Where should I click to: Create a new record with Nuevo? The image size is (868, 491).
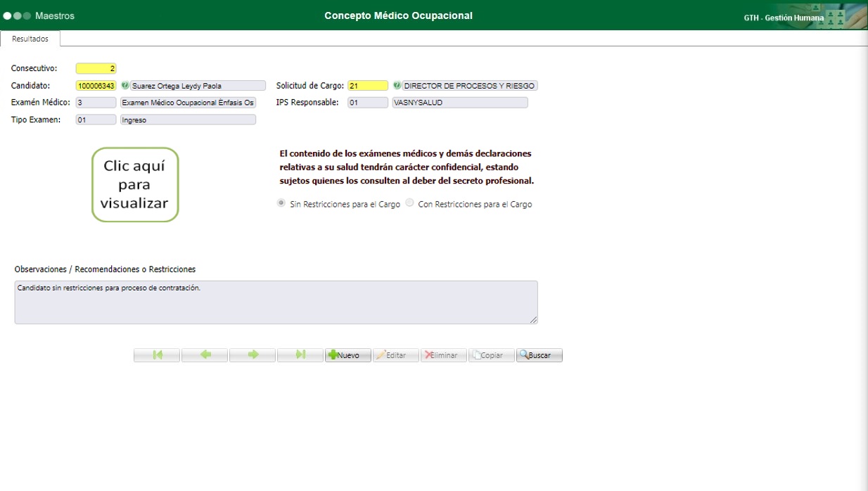(347, 355)
